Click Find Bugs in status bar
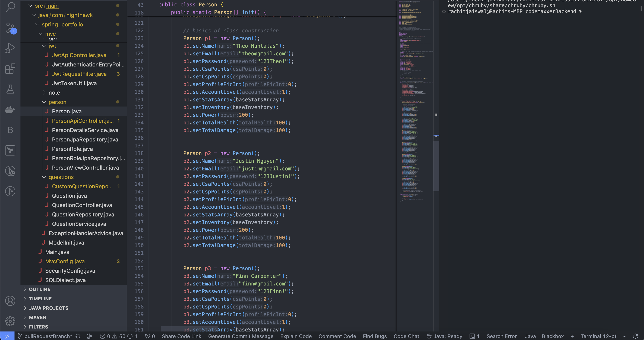Screen dimensions: 644x340 pos(375,336)
